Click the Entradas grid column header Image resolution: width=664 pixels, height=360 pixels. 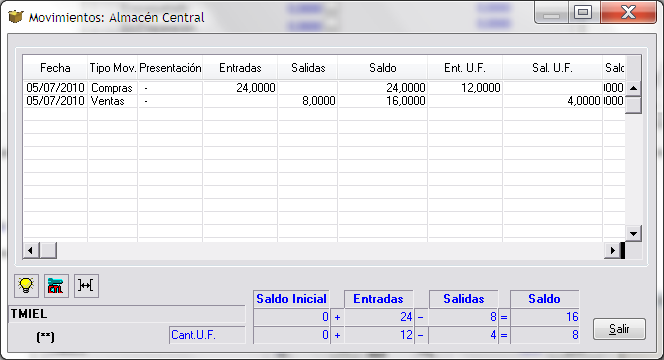point(240,68)
